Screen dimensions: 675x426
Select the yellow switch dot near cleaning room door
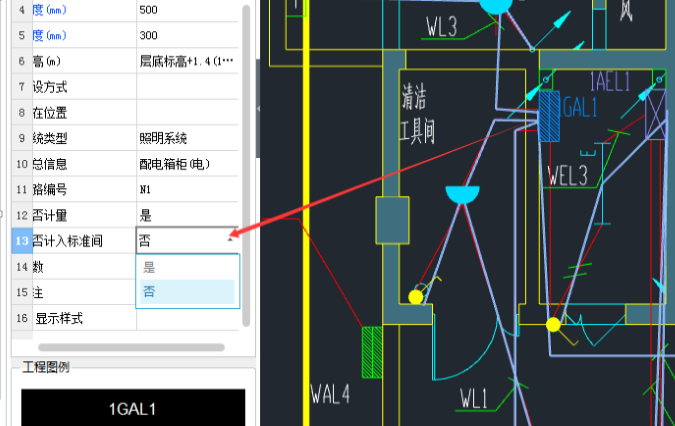tap(416, 297)
